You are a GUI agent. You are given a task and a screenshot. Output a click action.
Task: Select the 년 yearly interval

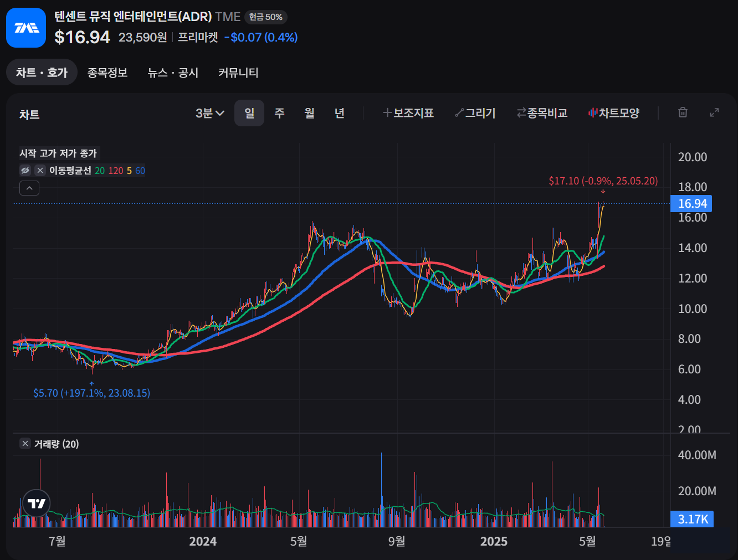pos(339,113)
